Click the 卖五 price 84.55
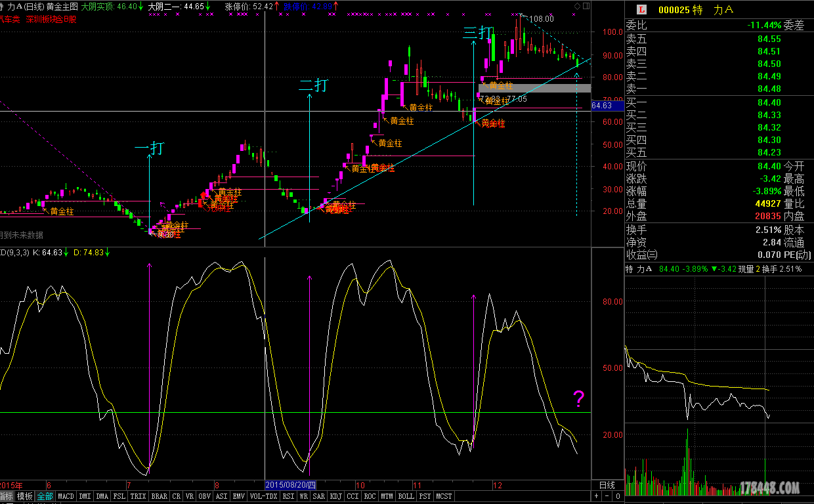Viewport: 814px width, 504px height. pyautogui.click(x=769, y=39)
